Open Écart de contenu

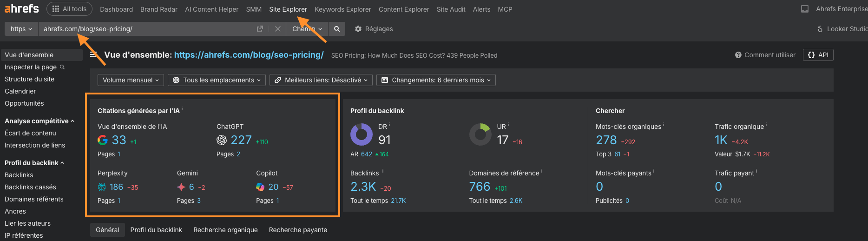(30, 133)
